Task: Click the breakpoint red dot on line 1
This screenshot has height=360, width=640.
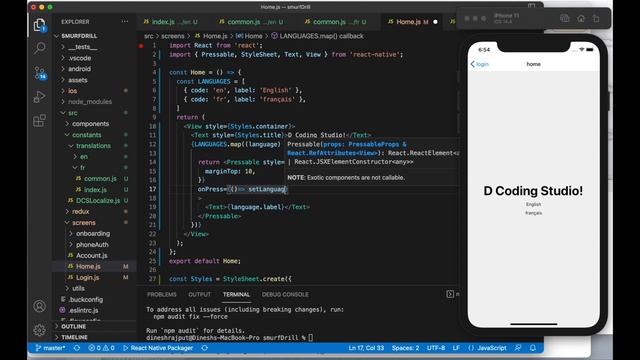Action: coord(141,46)
